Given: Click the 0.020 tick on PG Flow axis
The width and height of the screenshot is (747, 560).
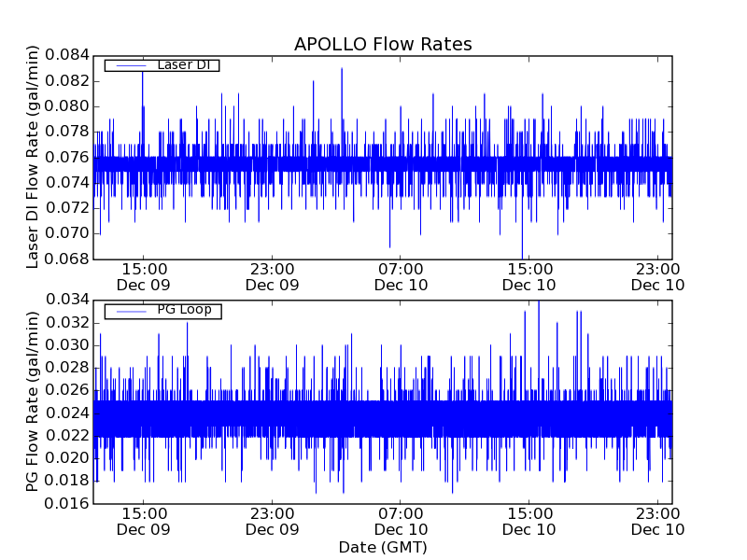Looking at the screenshot, I should point(67,458).
